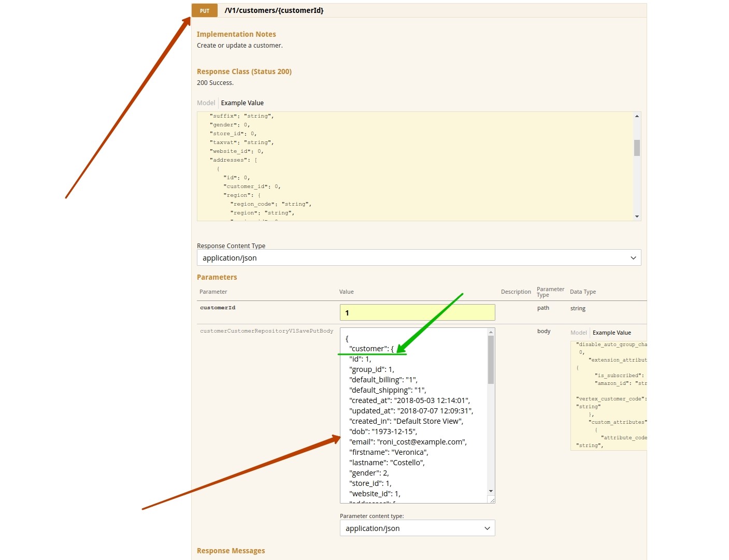
Task: Click the PUT method badge
Action: (205, 10)
